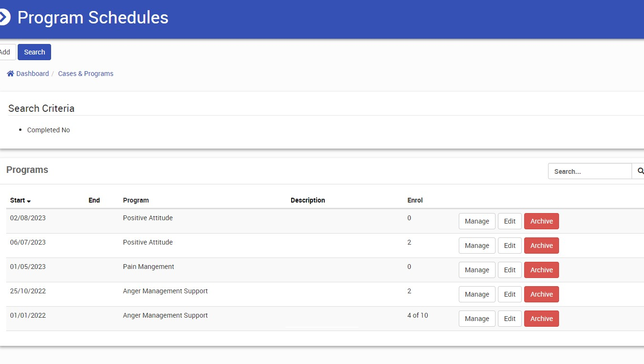Open the Dashboard breadcrumb link

pyautogui.click(x=32, y=74)
